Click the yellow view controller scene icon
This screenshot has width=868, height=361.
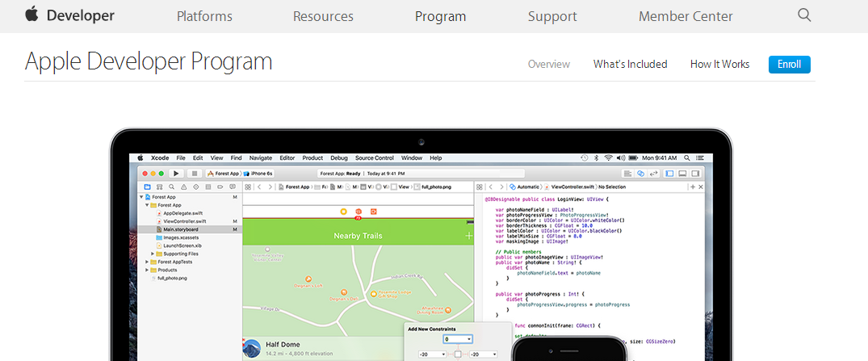(343, 212)
